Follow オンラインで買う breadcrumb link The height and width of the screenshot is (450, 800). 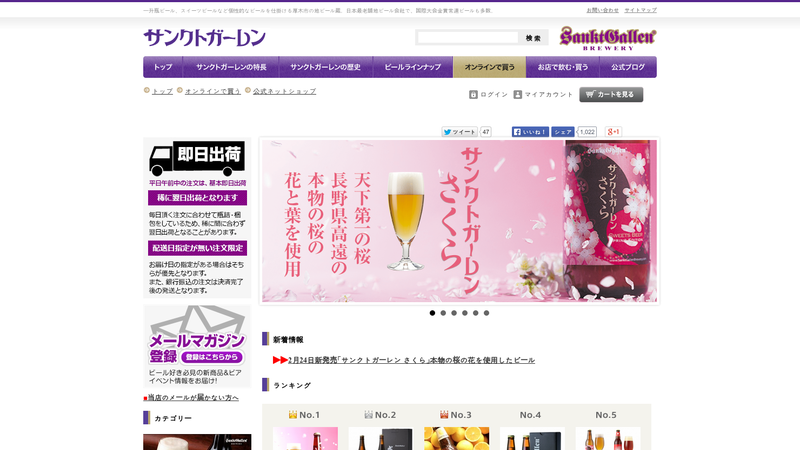(213, 91)
